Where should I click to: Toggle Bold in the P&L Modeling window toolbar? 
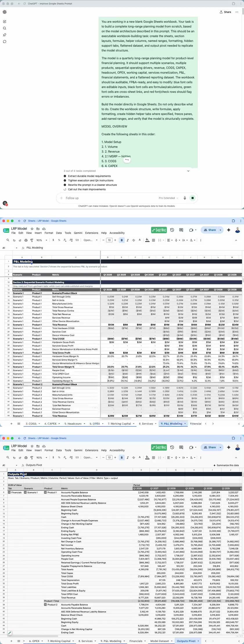point(122,240)
